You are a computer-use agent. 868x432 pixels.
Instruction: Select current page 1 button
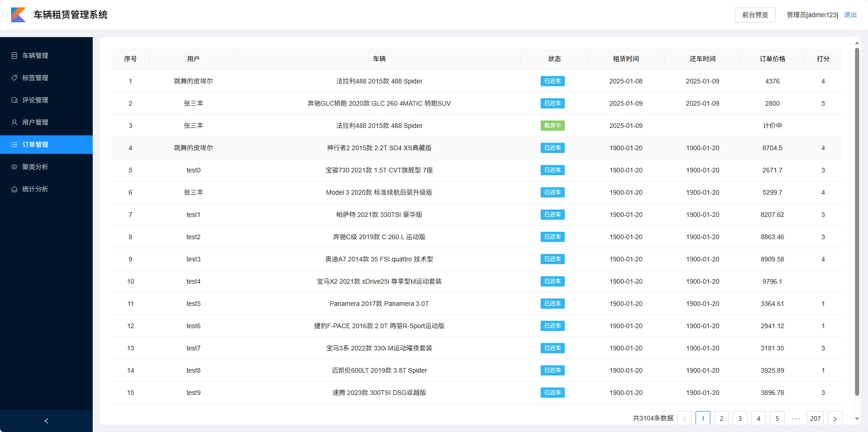[x=703, y=419]
